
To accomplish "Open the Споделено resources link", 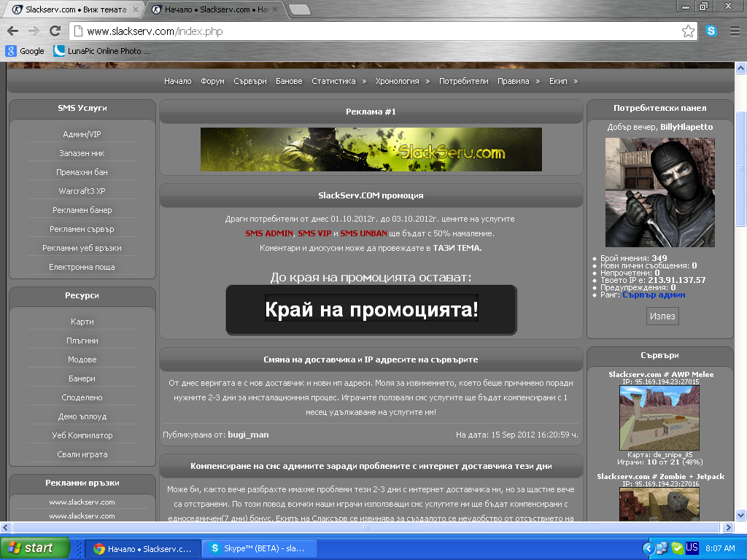I will pos(82,397).
